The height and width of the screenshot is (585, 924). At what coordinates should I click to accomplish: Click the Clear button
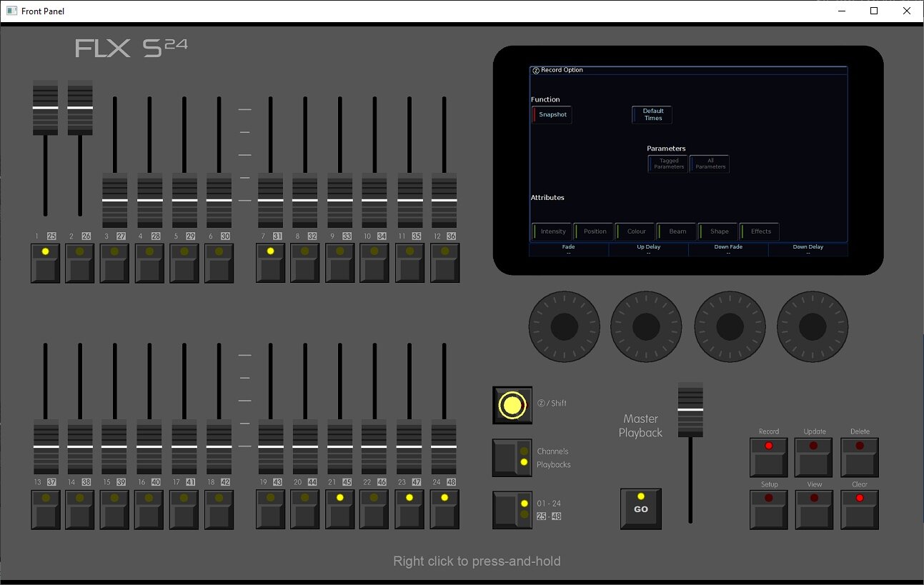point(860,510)
